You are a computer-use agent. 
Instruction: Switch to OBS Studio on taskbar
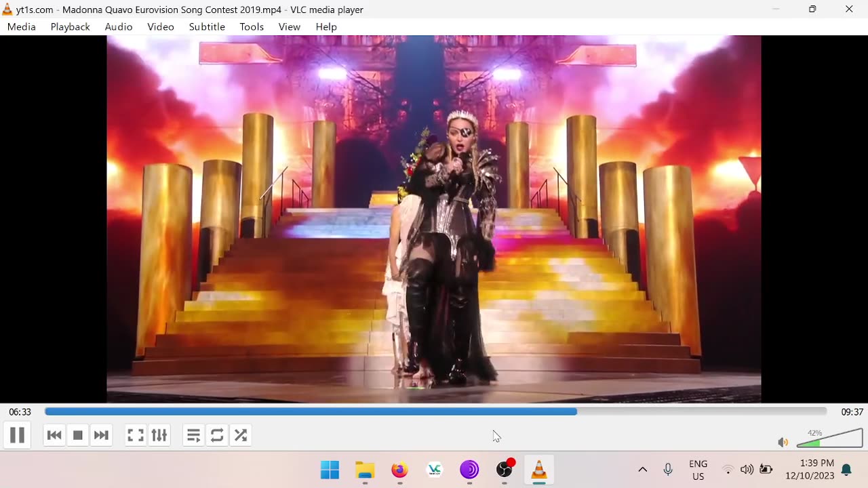505,470
